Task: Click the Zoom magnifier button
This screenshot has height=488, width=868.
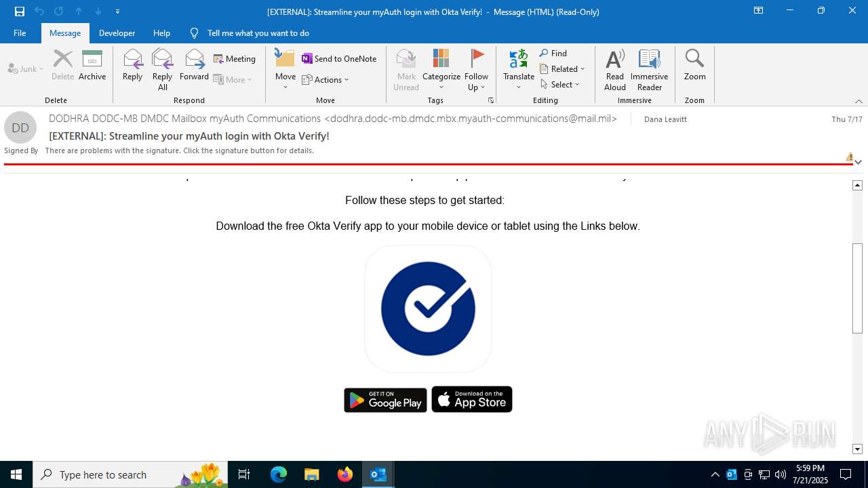Action: click(694, 66)
